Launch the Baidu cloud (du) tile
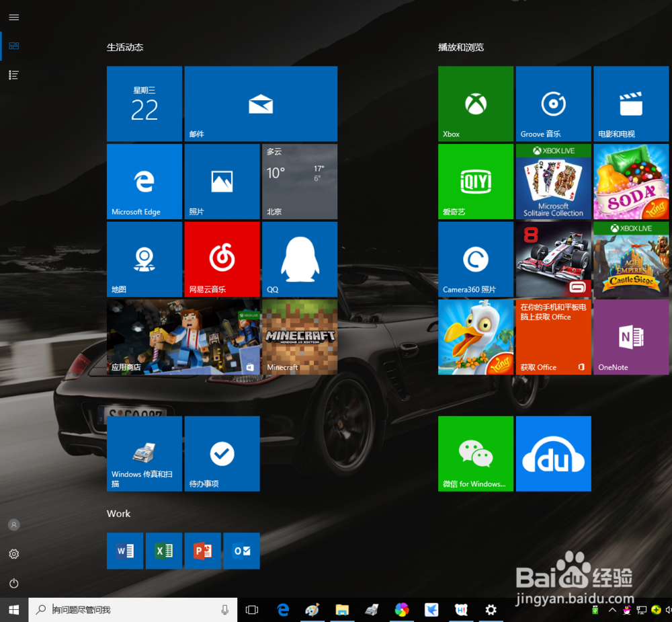 pos(553,454)
